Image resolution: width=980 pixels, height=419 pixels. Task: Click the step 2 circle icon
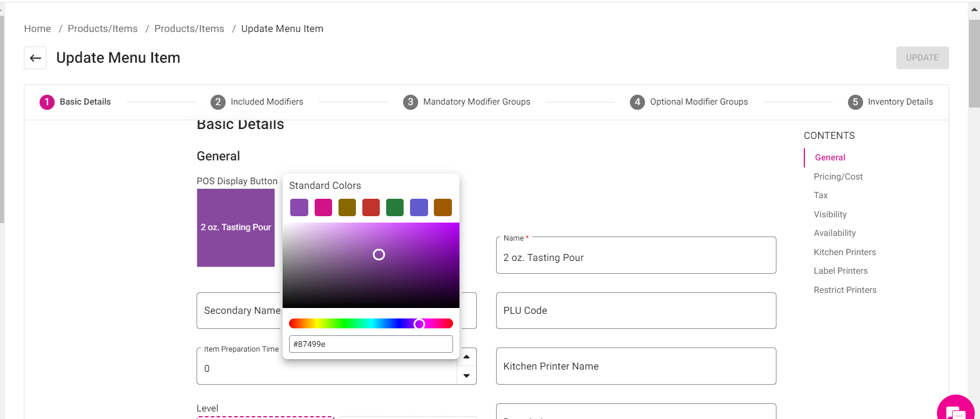218,102
